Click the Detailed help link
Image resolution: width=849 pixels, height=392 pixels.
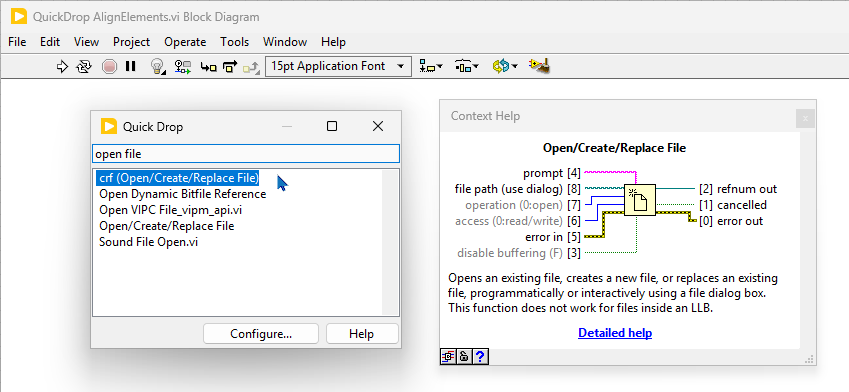click(615, 333)
